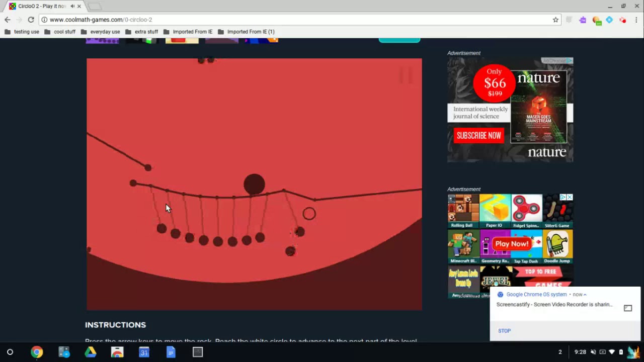Open the 'testing use' bookmark folder
644x362 pixels.
click(22, 32)
